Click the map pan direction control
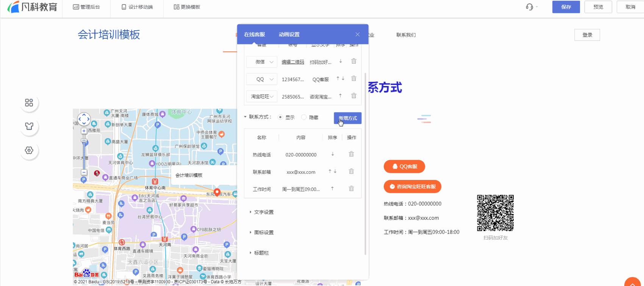 pos(84,119)
